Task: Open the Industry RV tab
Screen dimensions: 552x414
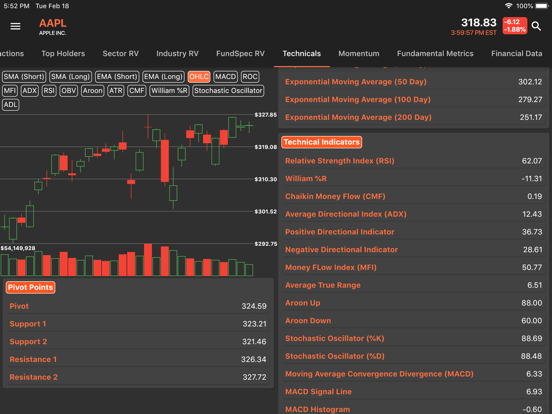Action: tap(177, 54)
